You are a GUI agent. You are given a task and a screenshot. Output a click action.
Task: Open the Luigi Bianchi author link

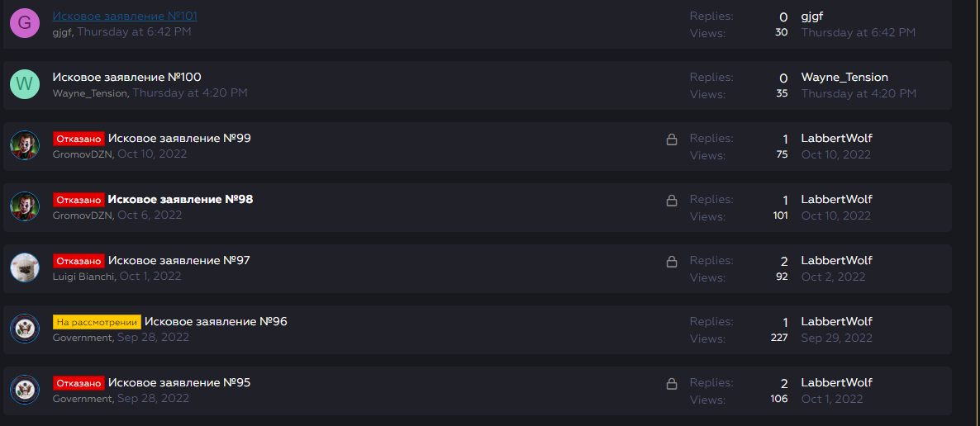pyautogui.click(x=83, y=276)
